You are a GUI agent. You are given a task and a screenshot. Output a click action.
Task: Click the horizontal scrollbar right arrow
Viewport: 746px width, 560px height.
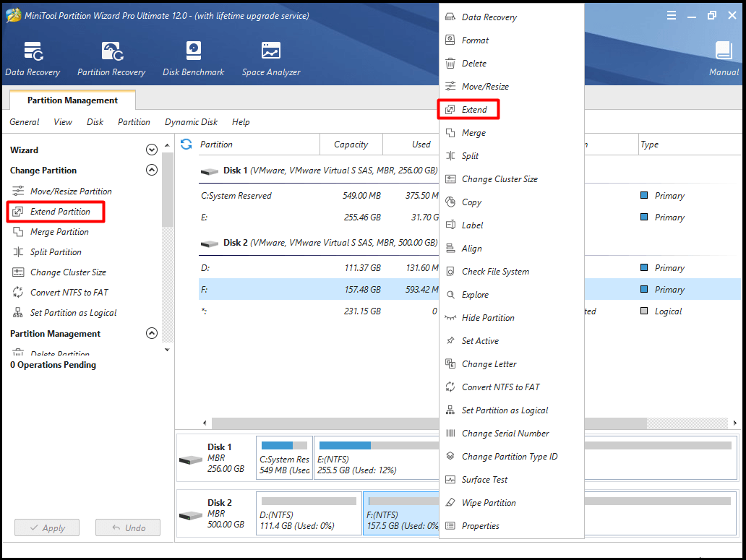pyautogui.click(x=735, y=423)
